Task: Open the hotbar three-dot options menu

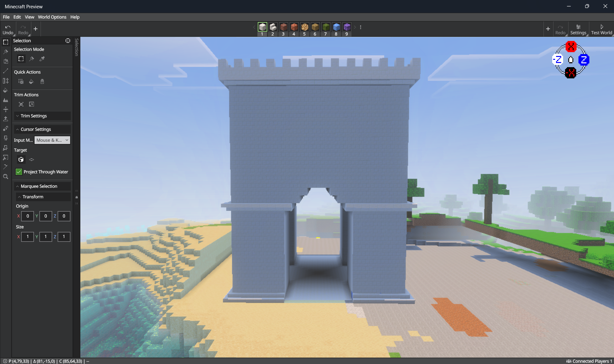Action: click(360, 27)
